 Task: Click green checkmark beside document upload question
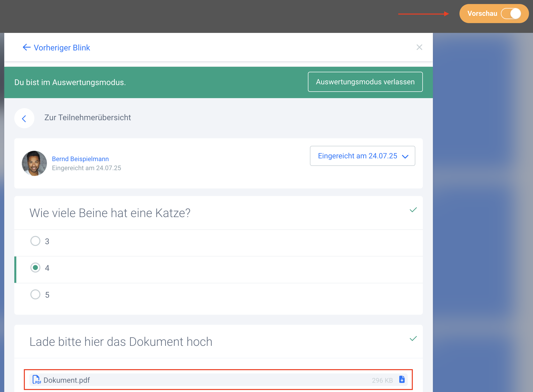click(x=413, y=339)
